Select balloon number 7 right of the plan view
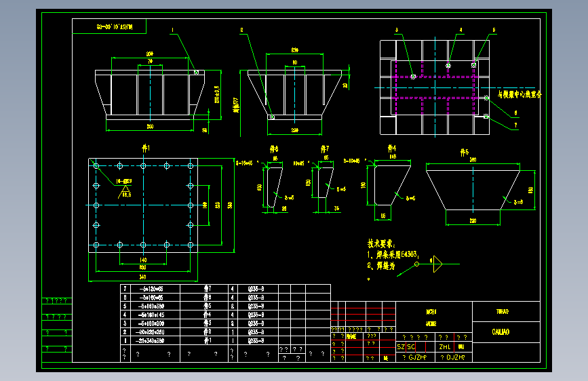 [515, 125]
